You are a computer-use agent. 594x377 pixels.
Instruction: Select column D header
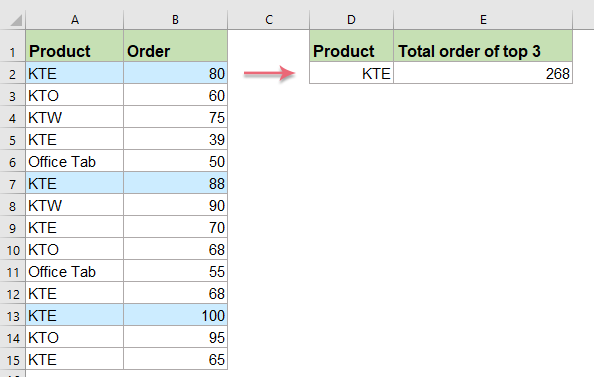(x=352, y=20)
